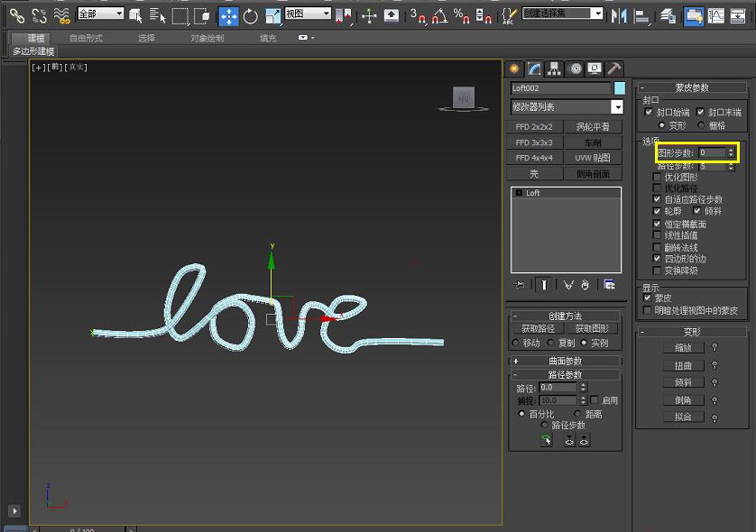Open the Loft002 object color swatch

(619, 87)
